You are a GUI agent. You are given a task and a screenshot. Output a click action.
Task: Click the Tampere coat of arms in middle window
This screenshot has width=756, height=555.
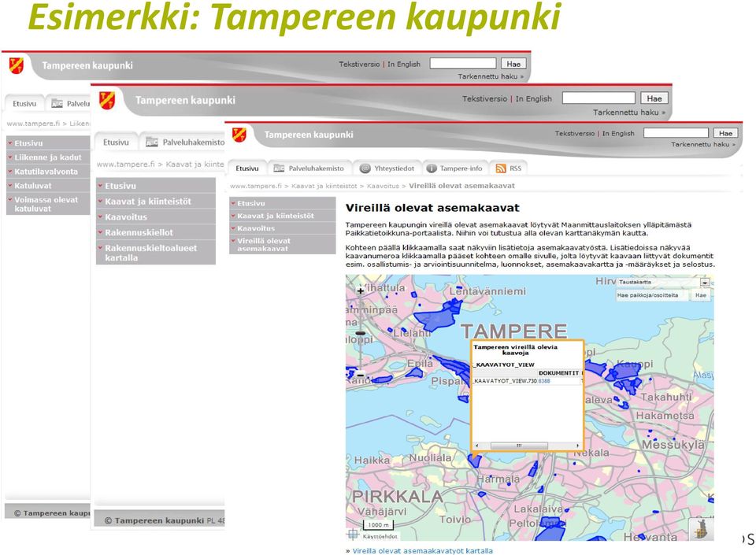tap(107, 100)
